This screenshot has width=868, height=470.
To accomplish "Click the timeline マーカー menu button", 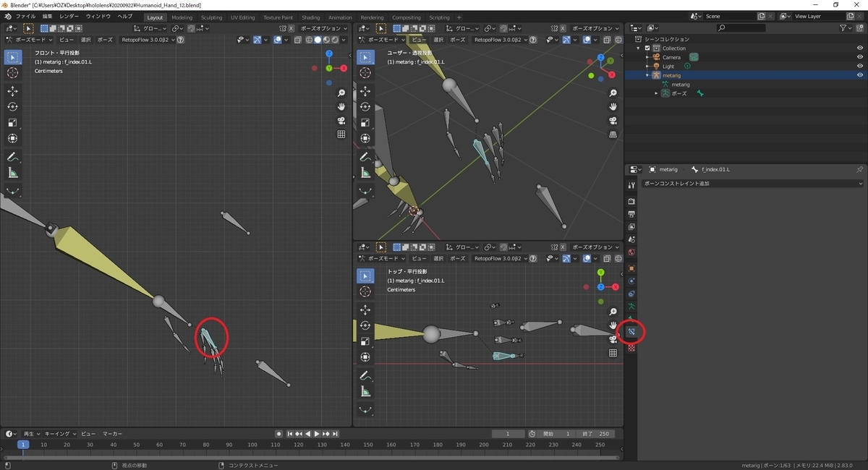I will (112, 434).
